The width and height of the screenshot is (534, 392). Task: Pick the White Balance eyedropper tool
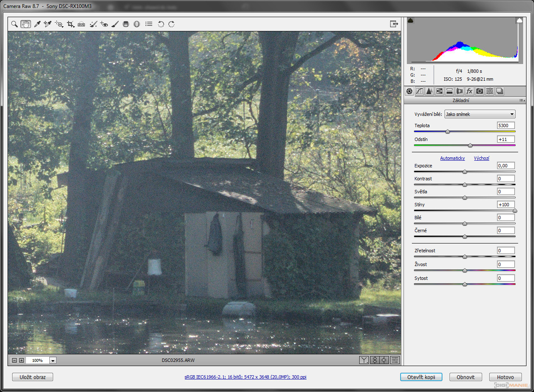point(37,24)
